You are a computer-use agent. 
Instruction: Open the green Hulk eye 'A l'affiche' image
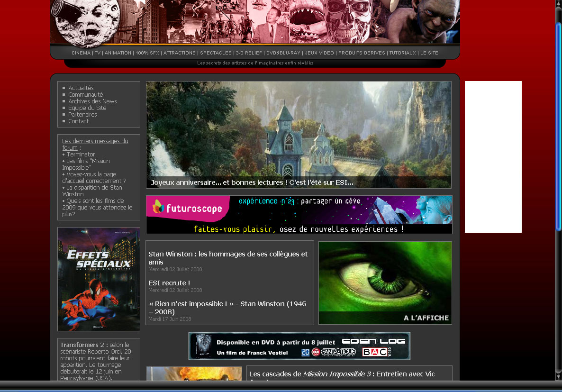pyautogui.click(x=385, y=283)
